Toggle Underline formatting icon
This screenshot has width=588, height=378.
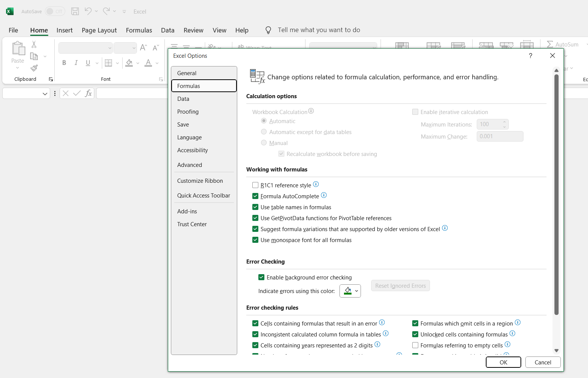[x=88, y=63]
